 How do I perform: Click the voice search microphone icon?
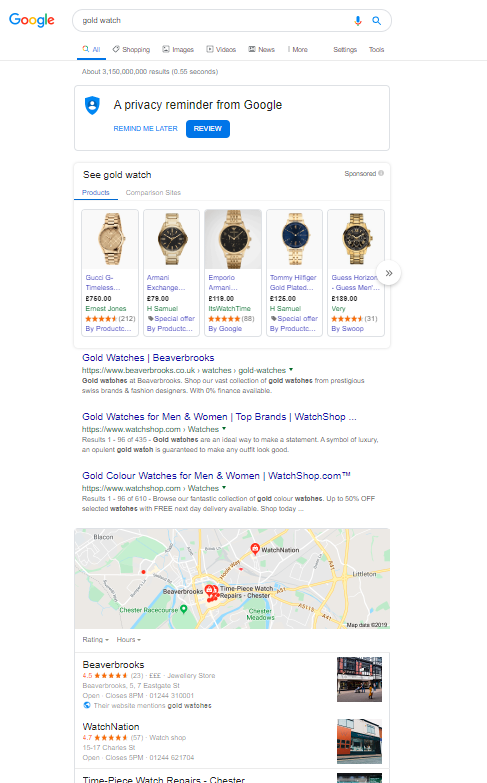pos(358,20)
